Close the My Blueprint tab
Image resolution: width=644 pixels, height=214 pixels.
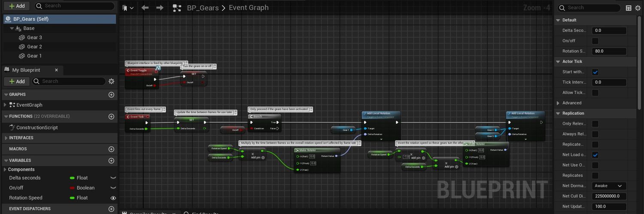coord(56,70)
